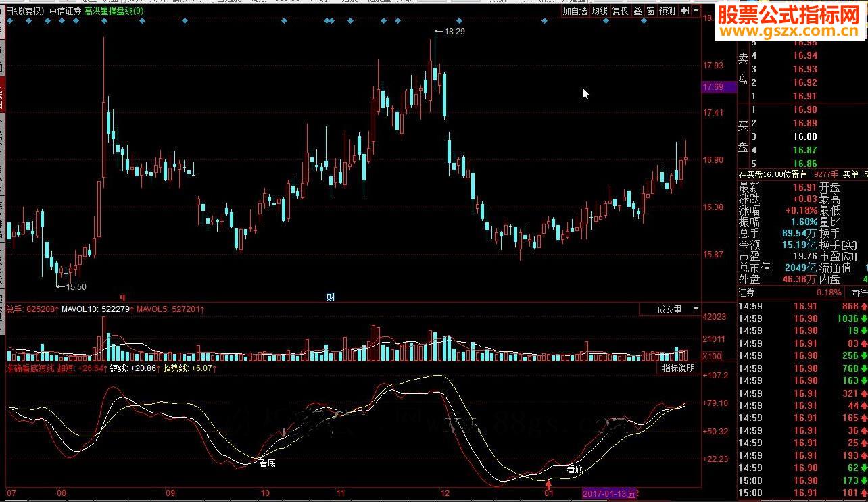Toggle the 窗 multi-window option
This screenshot has width=868, height=502.
coord(650,11)
